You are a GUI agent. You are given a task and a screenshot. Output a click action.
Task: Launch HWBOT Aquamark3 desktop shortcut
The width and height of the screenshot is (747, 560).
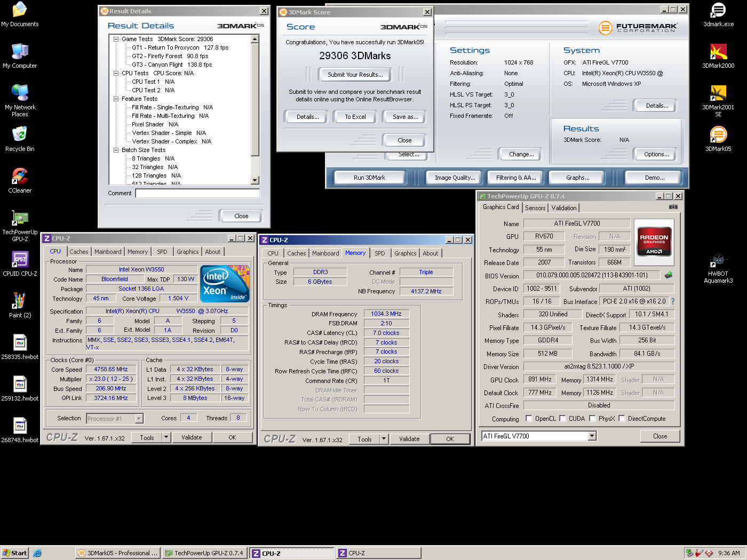(718, 267)
